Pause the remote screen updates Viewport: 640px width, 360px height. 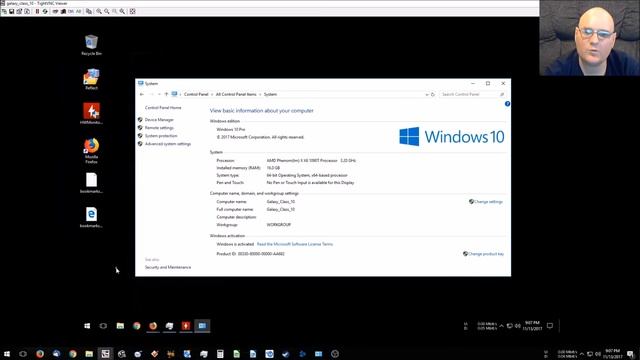point(37,11)
